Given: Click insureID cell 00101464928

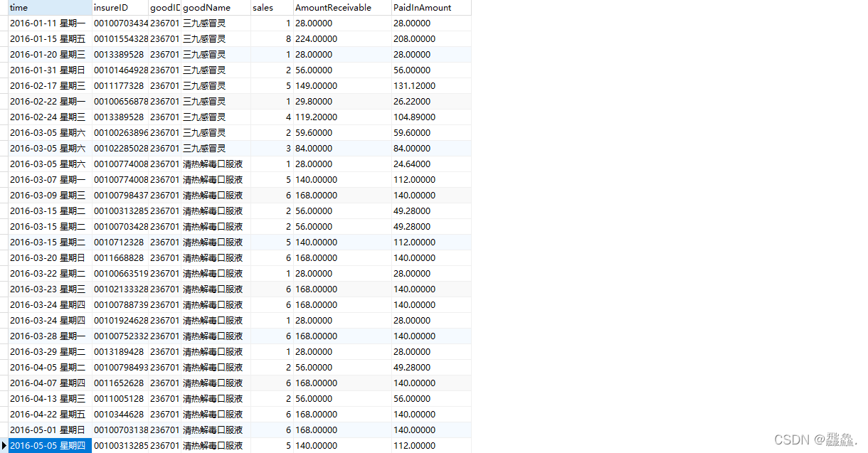Looking at the screenshot, I should (121, 70).
